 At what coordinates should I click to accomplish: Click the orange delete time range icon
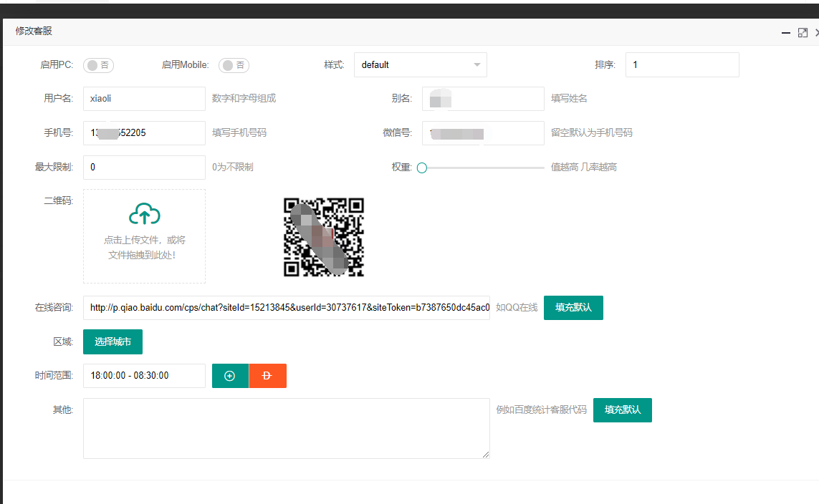[x=268, y=376]
